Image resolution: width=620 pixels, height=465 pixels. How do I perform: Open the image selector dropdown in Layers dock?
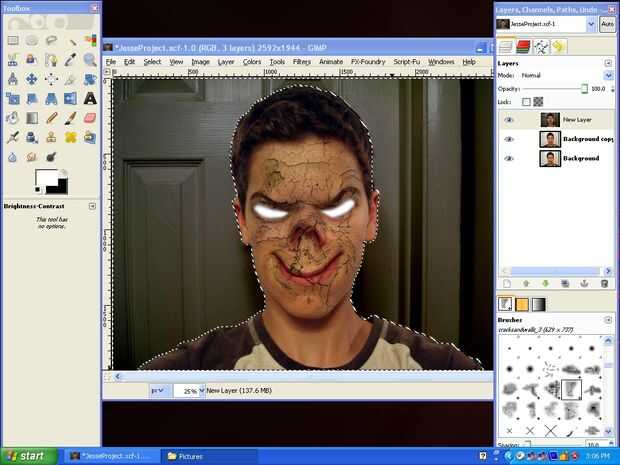[x=591, y=25]
